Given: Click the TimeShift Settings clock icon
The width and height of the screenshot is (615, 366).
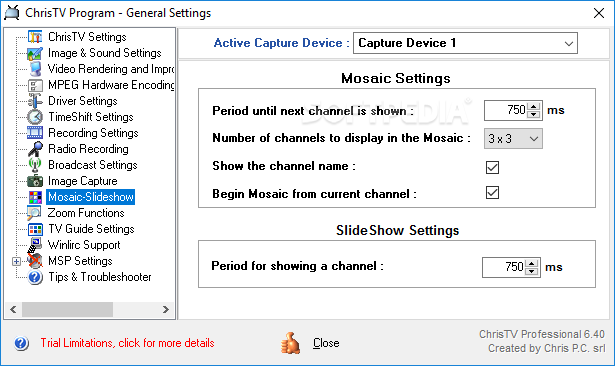Looking at the screenshot, I should pos(35,117).
